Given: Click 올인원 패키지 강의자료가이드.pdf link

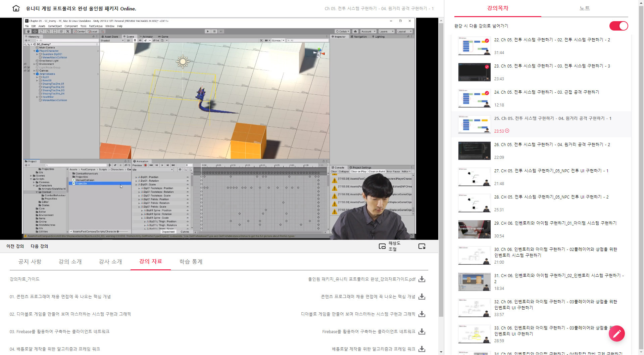Looking at the screenshot, I should click(x=362, y=279).
